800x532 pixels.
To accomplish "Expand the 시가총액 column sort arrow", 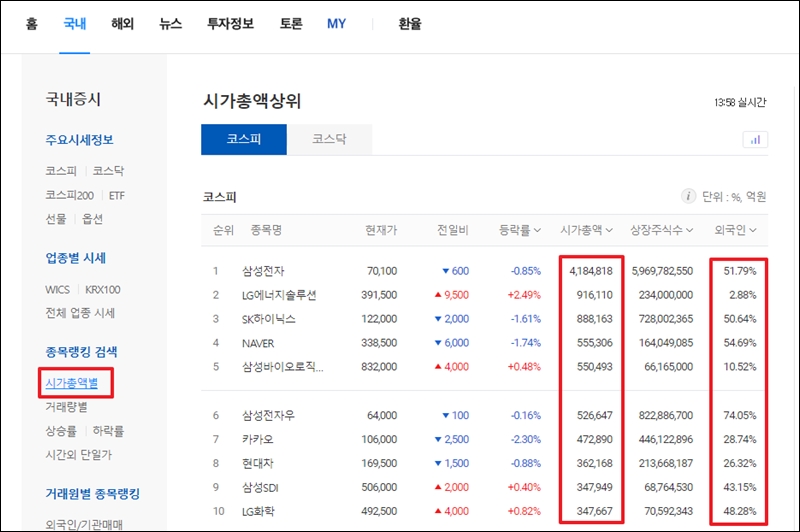I will [609, 231].
